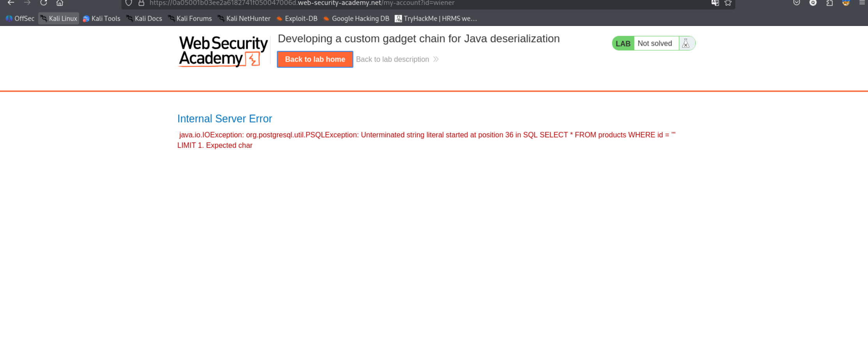The height and width of the screenshot is (355, 868).
Task: Click the FoxyProxy extension icon
Action: [846, 3]
